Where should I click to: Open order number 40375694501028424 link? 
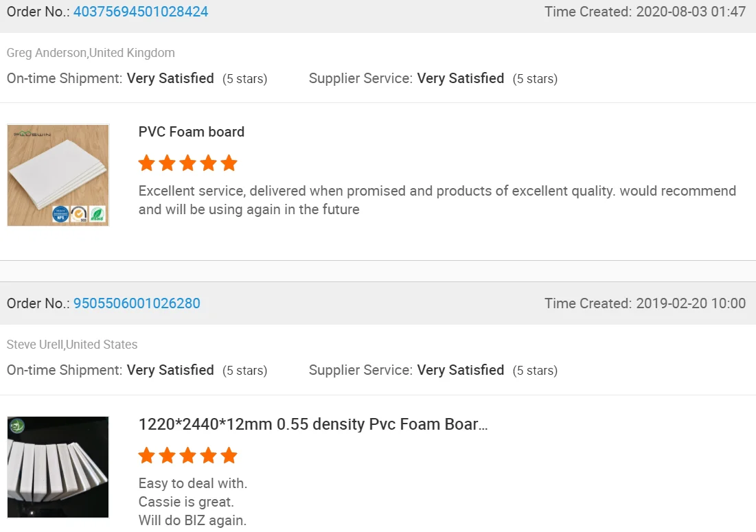[x=141, y=12]
